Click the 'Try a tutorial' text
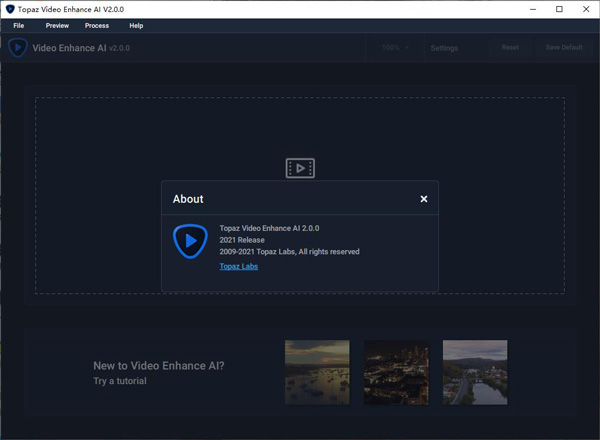The image size is (600, 440). [x=120, y=381]
